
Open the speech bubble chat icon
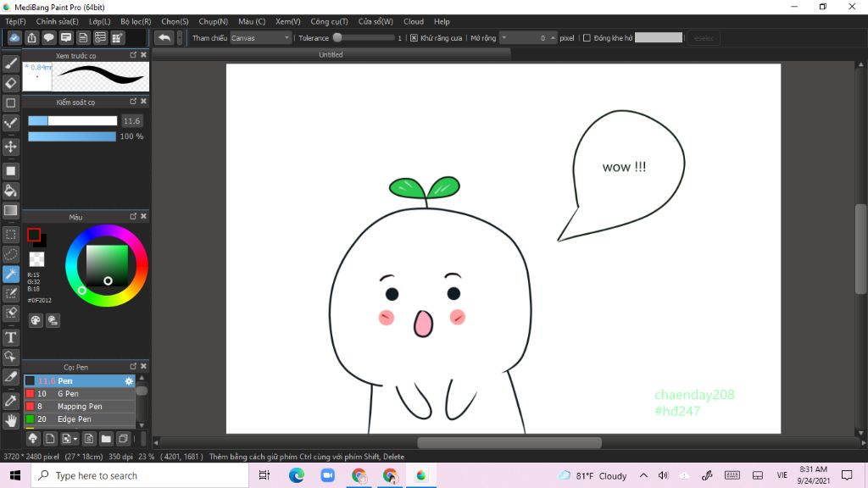point(48,37)
